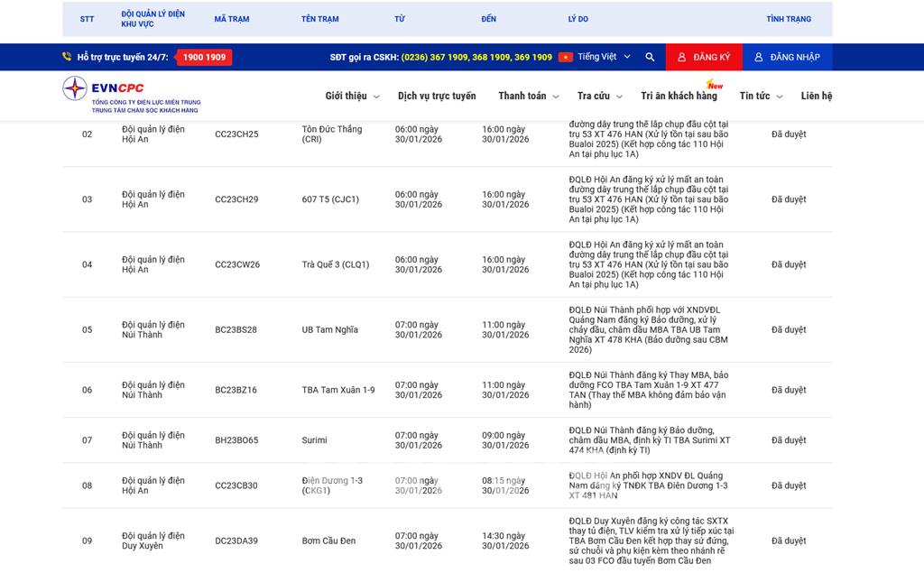Click the TÌNH TRẠNG column header

coord(788,19)
